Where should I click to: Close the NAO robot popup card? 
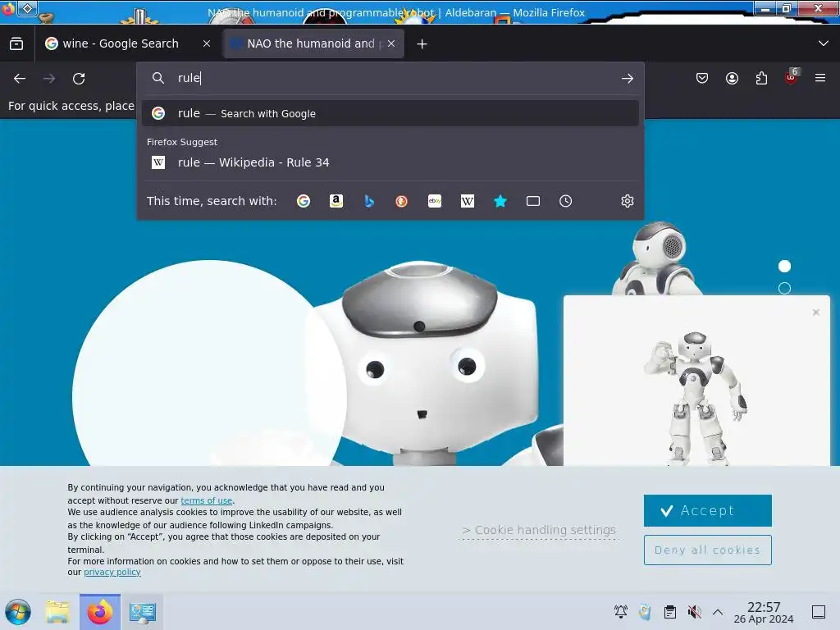(x=816, y=312)
